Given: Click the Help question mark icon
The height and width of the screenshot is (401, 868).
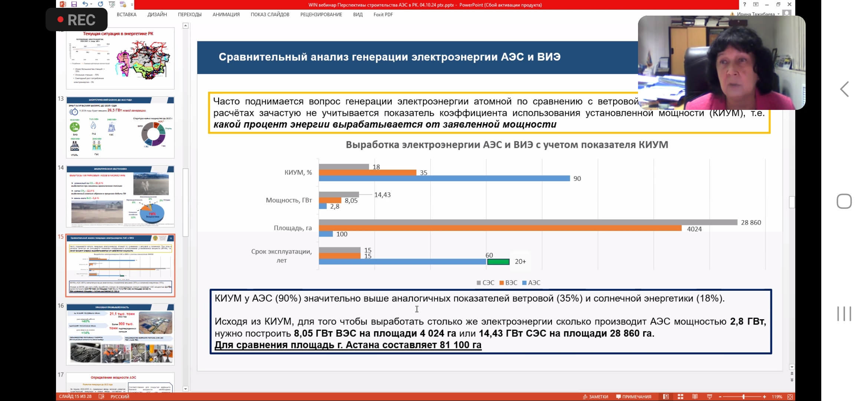Looking at the screenshot, I should click(x=744, y=4).
